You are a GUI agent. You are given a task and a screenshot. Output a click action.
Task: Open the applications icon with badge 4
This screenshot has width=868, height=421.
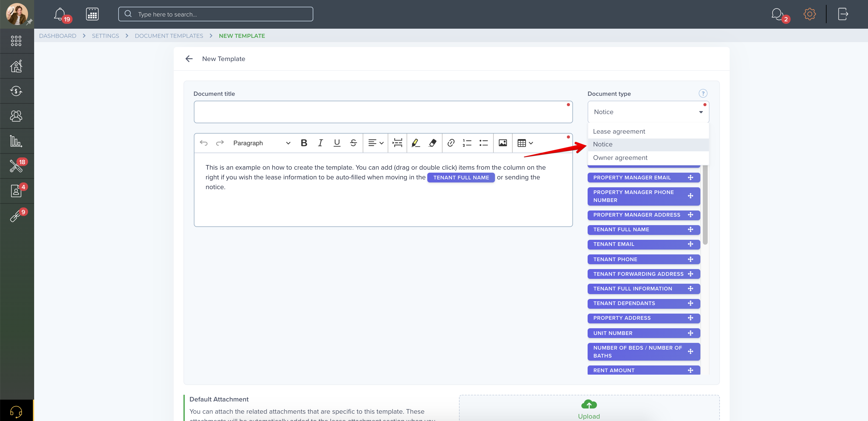16,191
